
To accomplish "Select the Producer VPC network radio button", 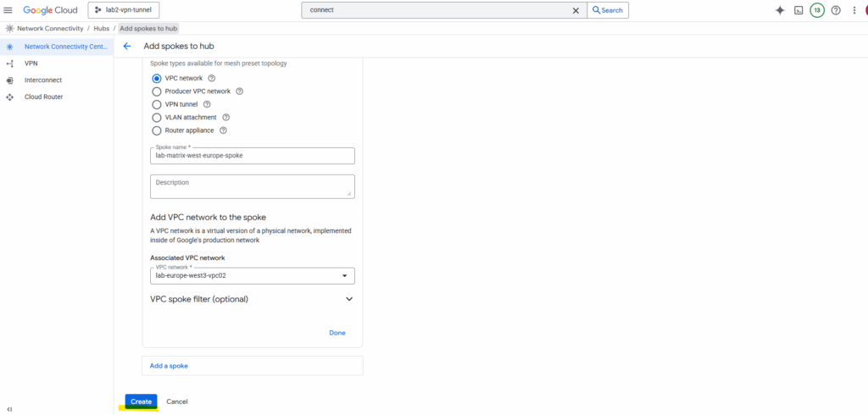I will [156, 91].
